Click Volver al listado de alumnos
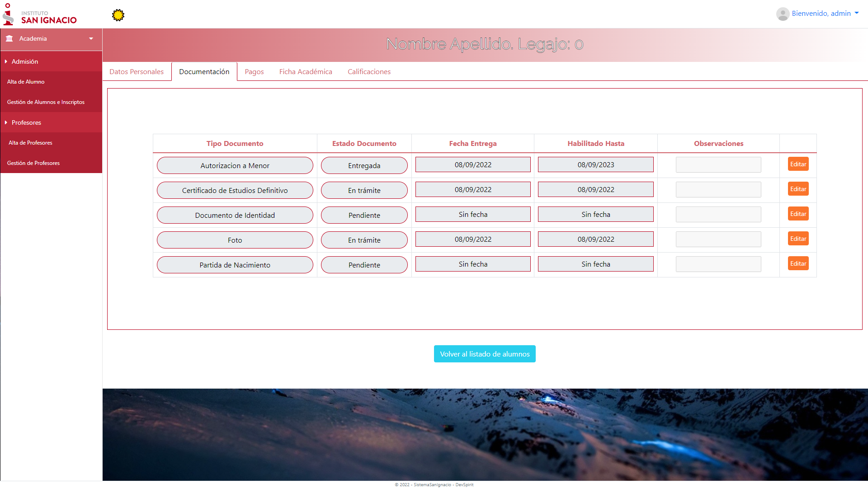This screenshot has height=488, width=868. 485,354
